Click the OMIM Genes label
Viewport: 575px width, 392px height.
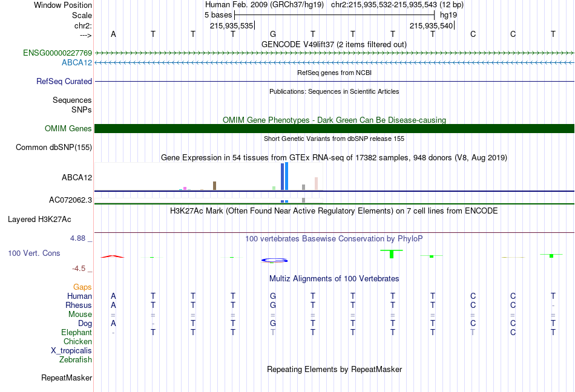click(68, 129)
